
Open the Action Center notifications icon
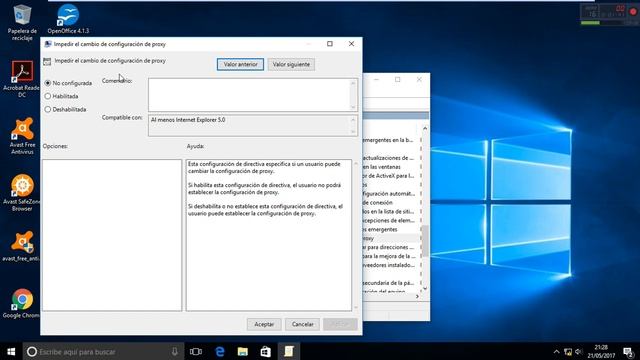click(629, 352)
